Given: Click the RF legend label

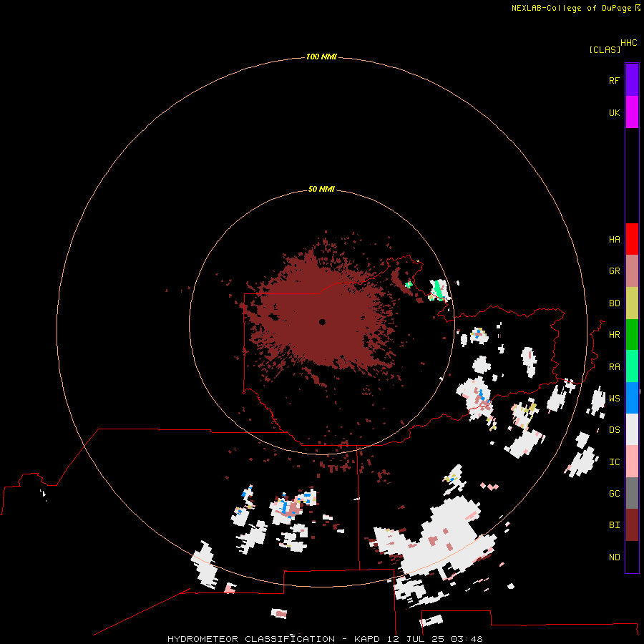Looking at the screenshot, I should pos(614,80).
